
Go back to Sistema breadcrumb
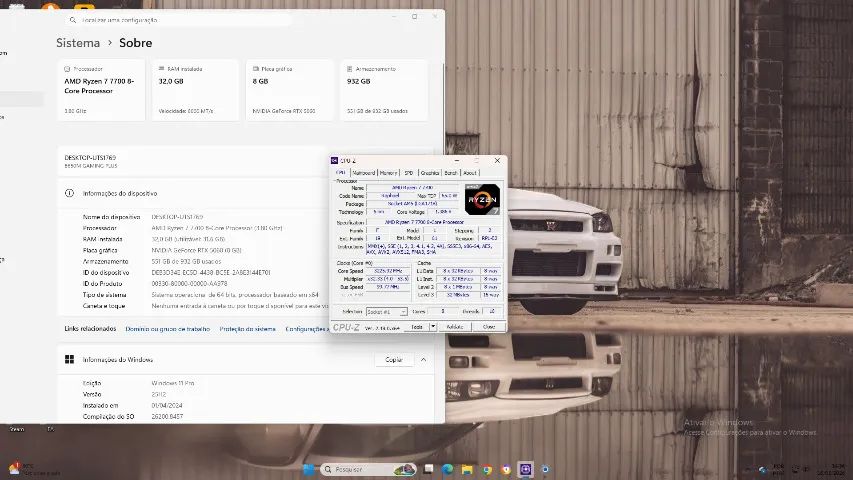point(78,42)
